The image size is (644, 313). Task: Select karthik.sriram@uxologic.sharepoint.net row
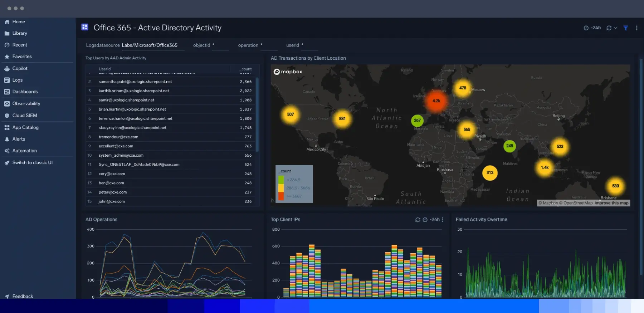[x=170, y=91]
